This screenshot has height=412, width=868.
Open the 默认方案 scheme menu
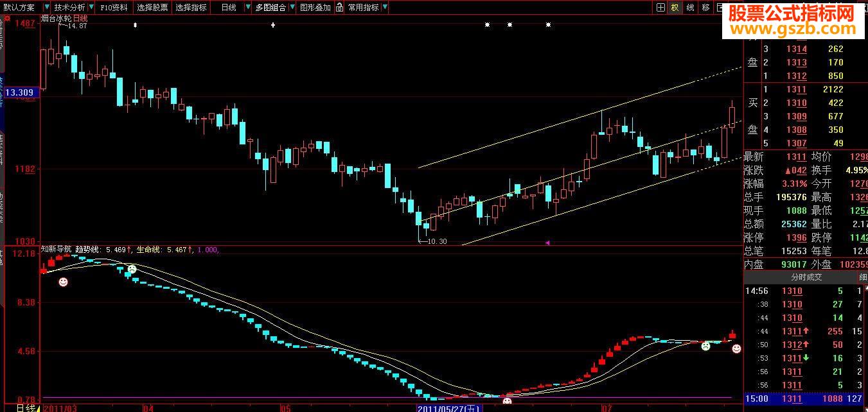click(18, 8)
